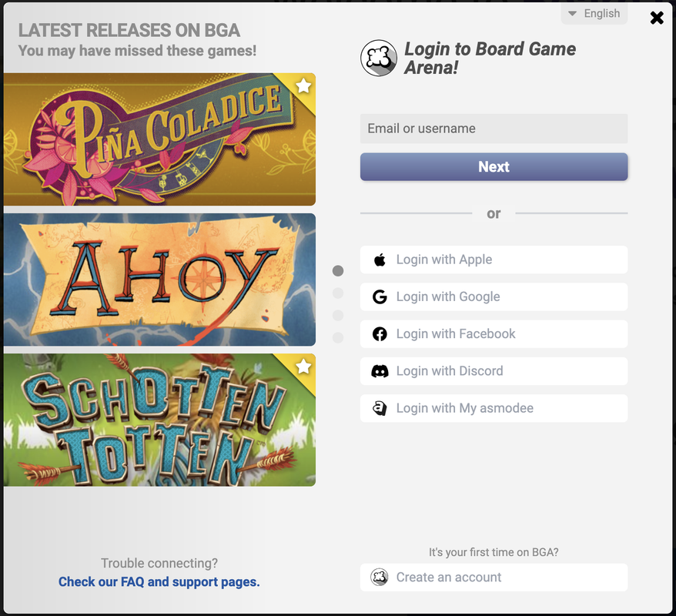
Task: Click the Create an account button
Action: pos(494,577)
